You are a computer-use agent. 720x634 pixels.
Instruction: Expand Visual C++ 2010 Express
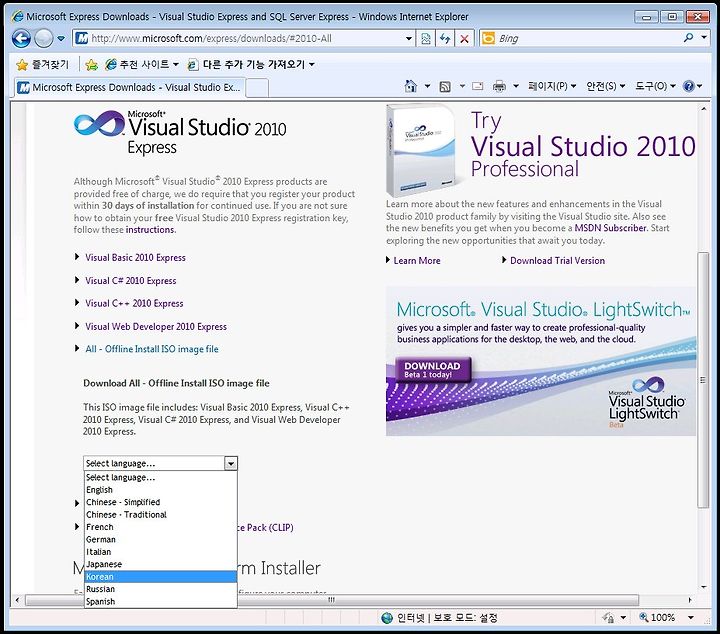(134, 303)
